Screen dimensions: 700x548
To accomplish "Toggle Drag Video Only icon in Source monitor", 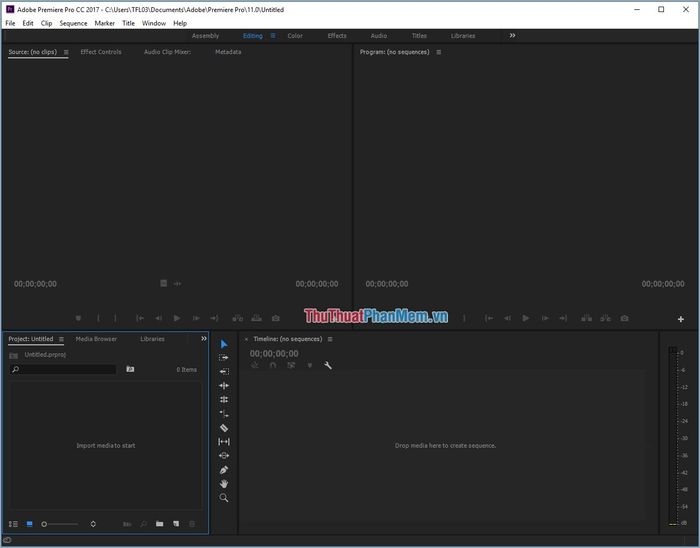I will tap(163, 283).
